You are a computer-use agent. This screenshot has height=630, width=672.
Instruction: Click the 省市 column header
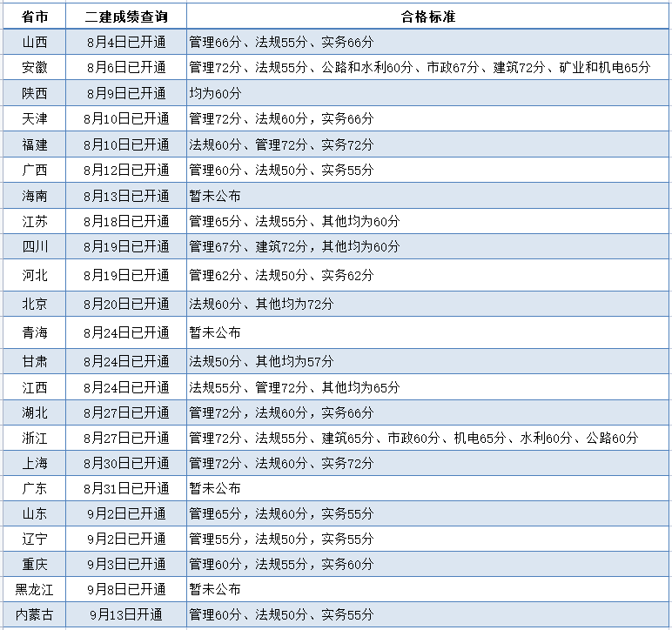(35, 17)
